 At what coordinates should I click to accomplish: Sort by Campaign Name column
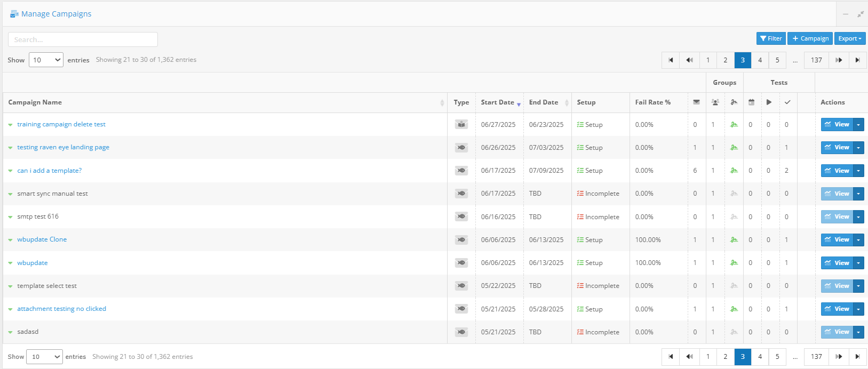point(225,102)
